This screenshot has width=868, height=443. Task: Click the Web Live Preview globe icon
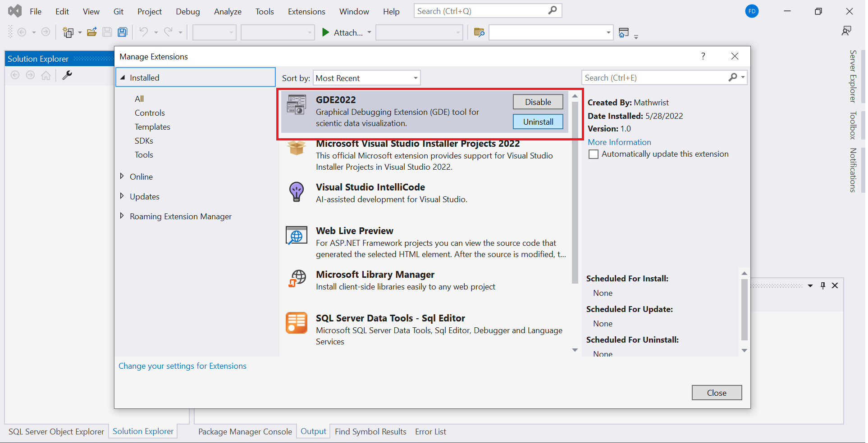click(x=297, y=235)
